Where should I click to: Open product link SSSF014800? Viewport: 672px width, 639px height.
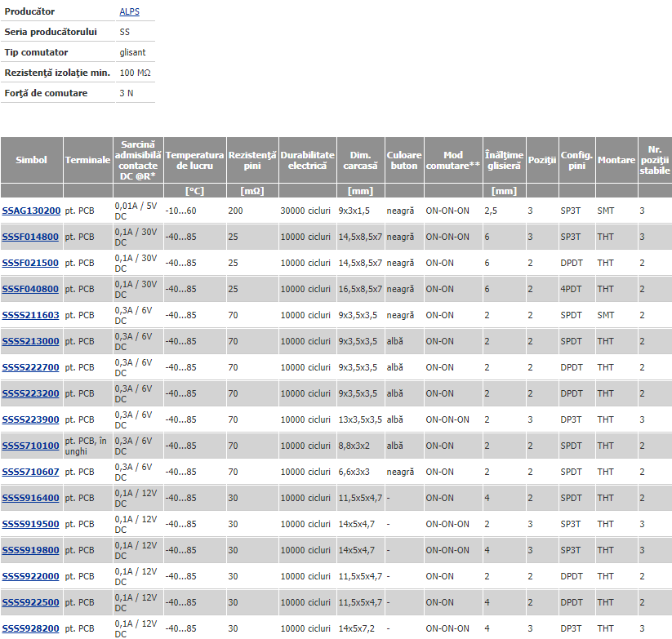[x=30, y=237]
